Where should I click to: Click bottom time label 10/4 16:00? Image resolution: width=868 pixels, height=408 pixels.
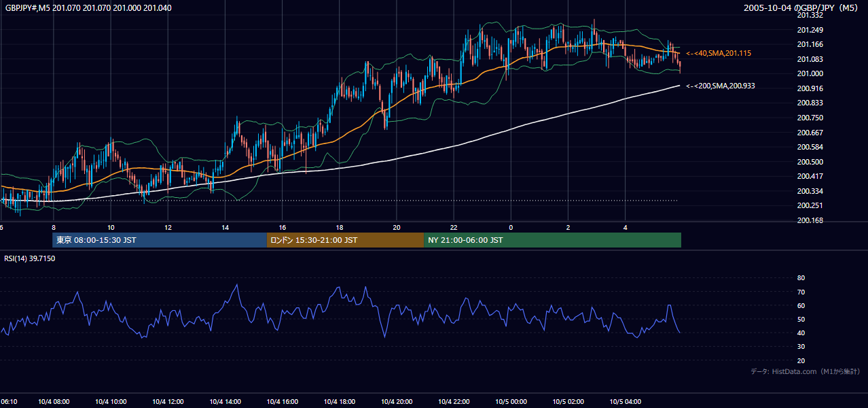coord(283,402)
